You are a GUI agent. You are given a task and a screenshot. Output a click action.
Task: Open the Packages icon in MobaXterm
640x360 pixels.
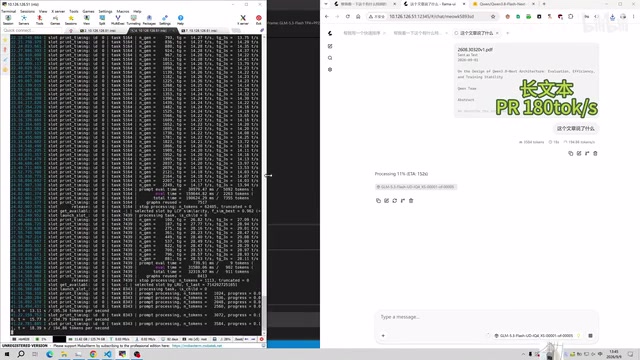tap(149, 20)
